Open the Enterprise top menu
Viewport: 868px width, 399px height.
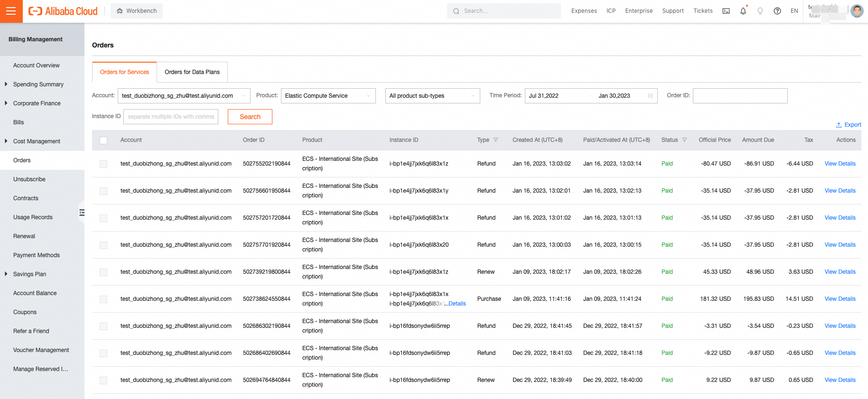pyautogui.click(x=639, y=11)
